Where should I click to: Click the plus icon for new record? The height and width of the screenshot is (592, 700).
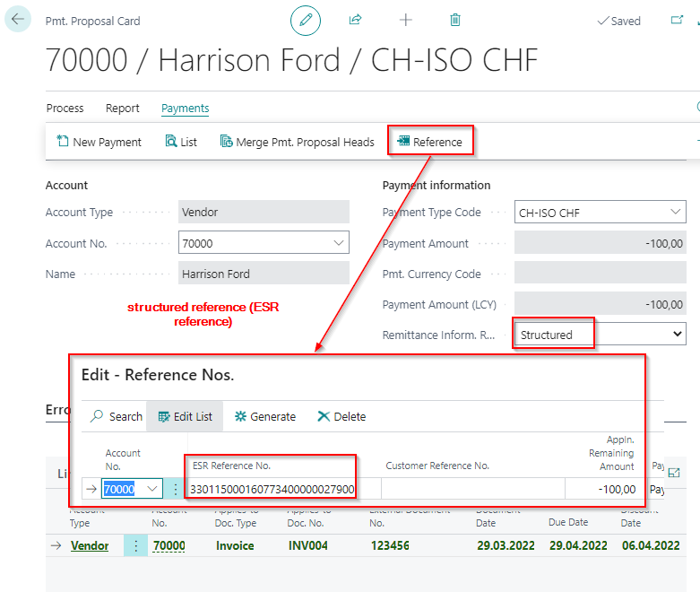point(406,20)
